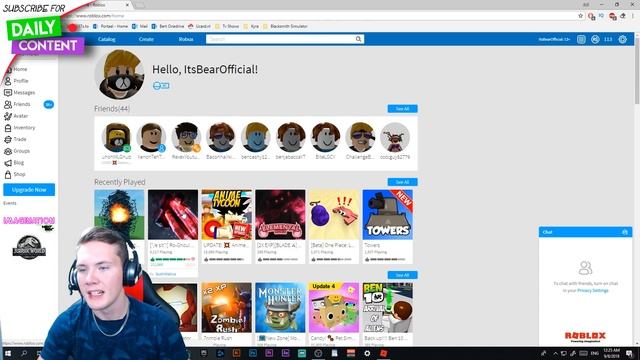Open Roblox Studio icon on taskbar
Image resolution: width=640 pixels, height=360 pixels.
[x=383, y=353]
